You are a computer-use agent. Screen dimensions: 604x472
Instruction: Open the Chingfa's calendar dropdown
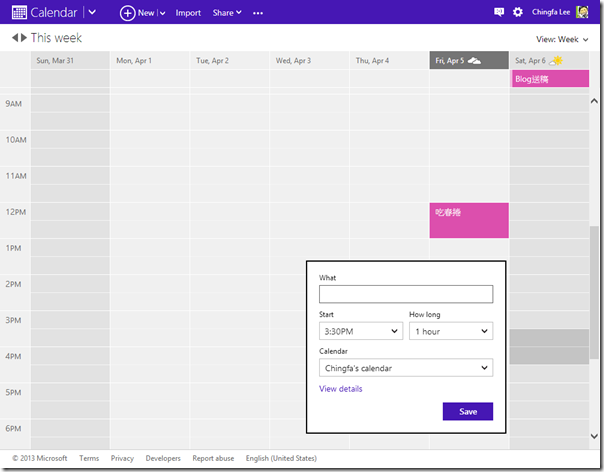[x=406, y=368]
